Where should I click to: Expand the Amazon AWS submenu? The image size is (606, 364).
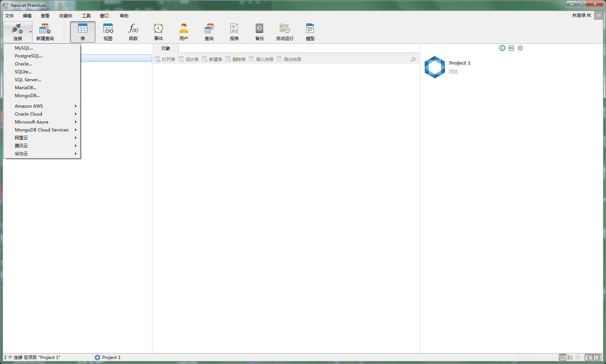tap(42, 106)
